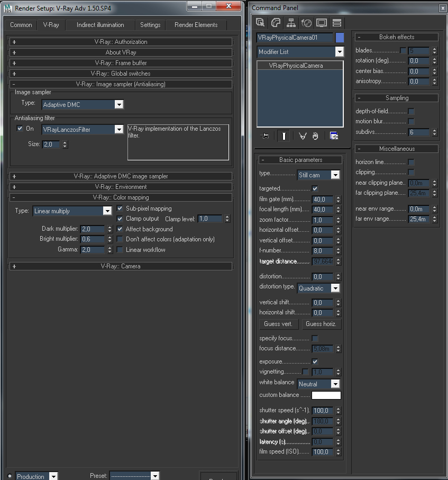Open the Hierarchy tab in Command Panel
The image size is (448, 480).
[291, 23]
